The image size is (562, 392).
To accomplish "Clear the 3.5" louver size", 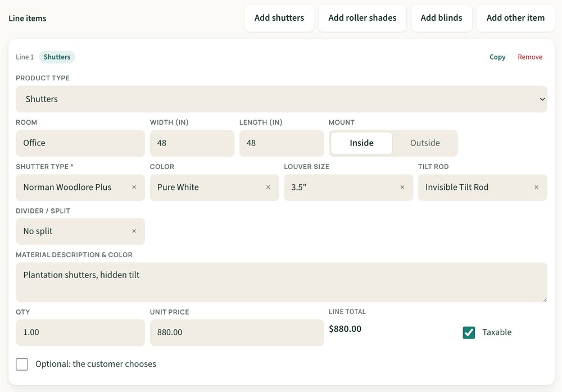I will pos(402,187).
